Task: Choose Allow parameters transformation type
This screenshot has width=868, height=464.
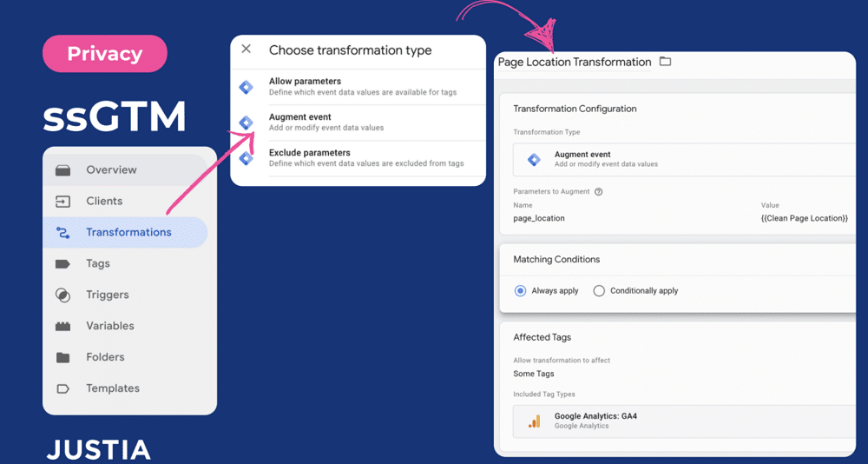Action: 358,87
